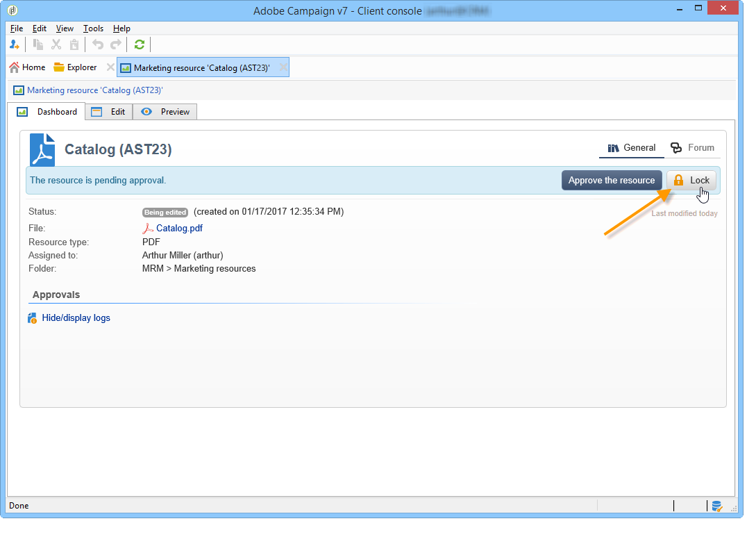Close the Marketing resource tab

[283, 67]
